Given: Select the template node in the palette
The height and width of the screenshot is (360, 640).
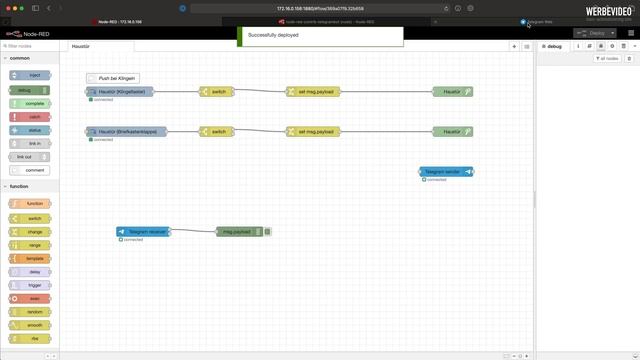Looking at the screenshot, I should click(x=30, y=259).
